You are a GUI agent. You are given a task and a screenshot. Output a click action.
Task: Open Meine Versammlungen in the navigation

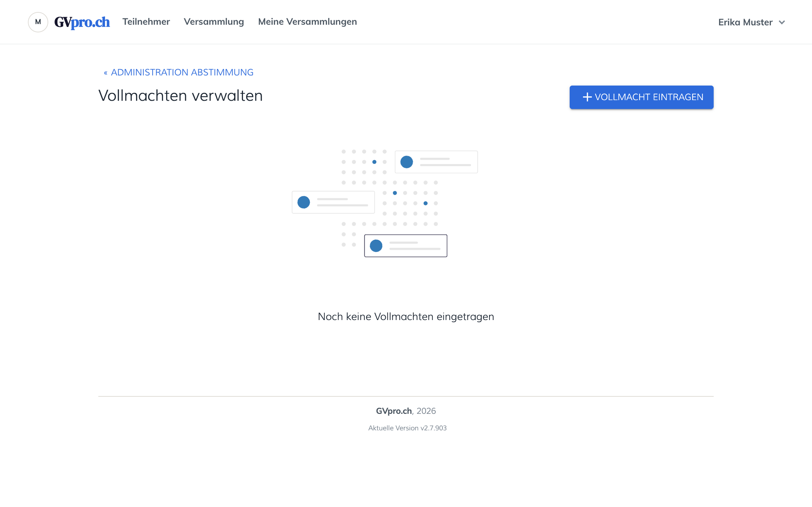pos(307,22)
